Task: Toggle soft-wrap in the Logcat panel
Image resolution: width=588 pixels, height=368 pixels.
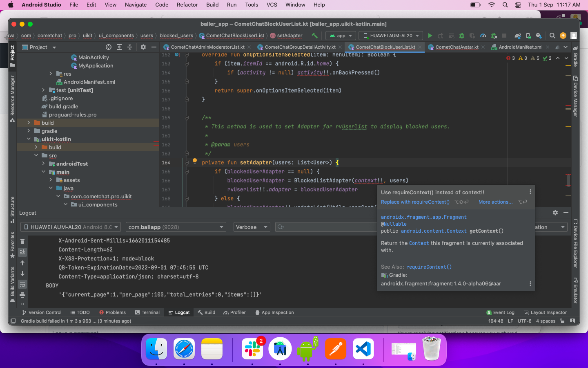Action: pos(23,284)
